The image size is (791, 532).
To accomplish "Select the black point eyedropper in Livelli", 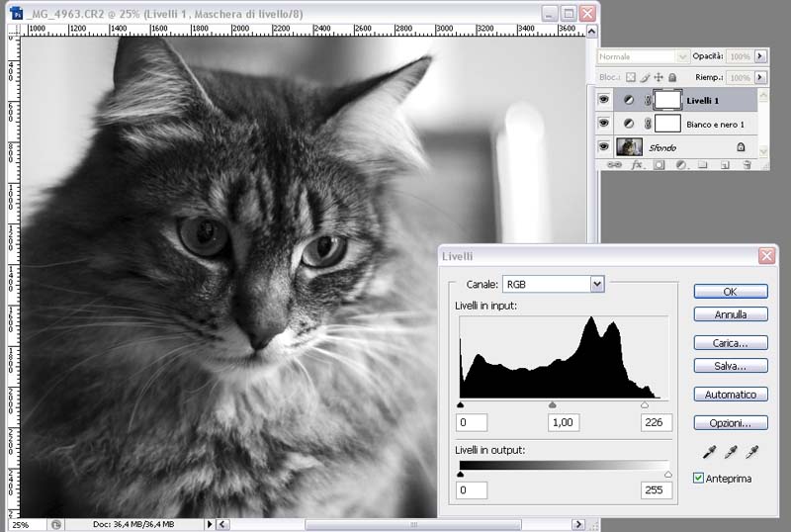I will 708,453.
